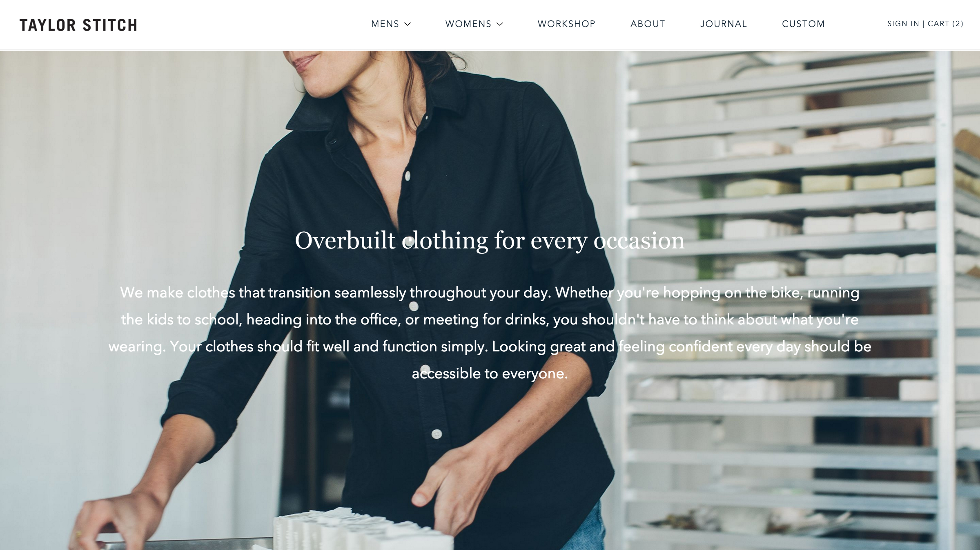
Task: Click the cart item count (2)
Action: point(958,24)
